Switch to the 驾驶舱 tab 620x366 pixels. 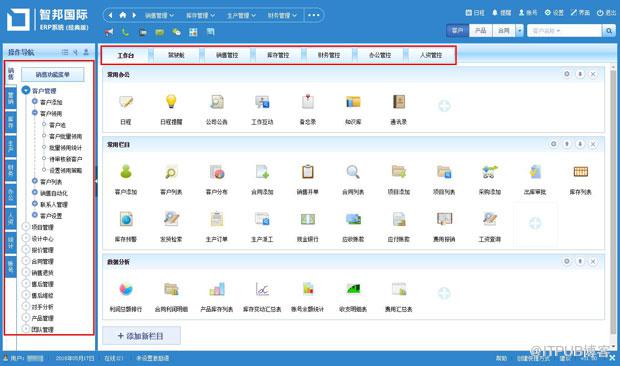point(176,55)
